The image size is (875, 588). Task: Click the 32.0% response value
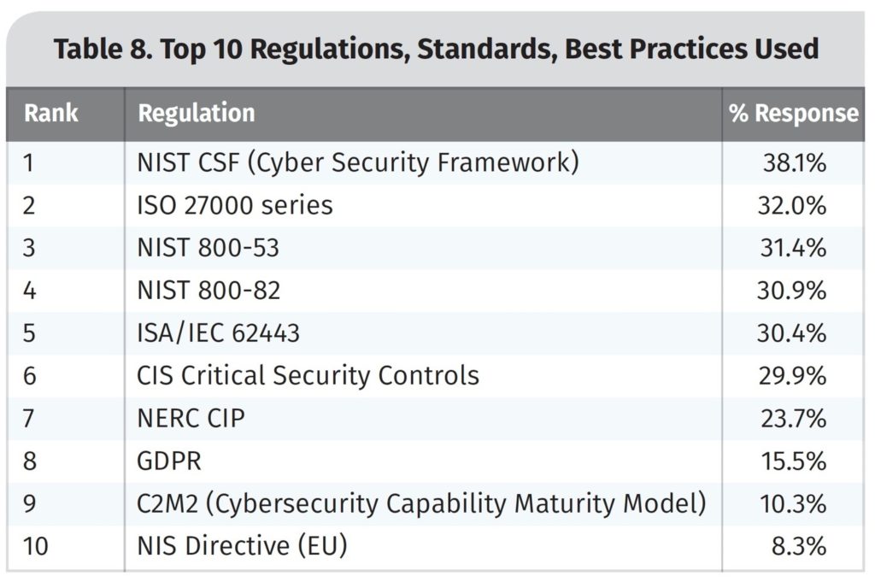(792, 205)
